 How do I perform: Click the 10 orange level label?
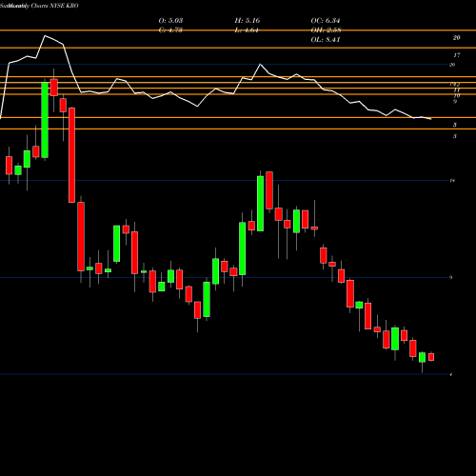(457, 95)
